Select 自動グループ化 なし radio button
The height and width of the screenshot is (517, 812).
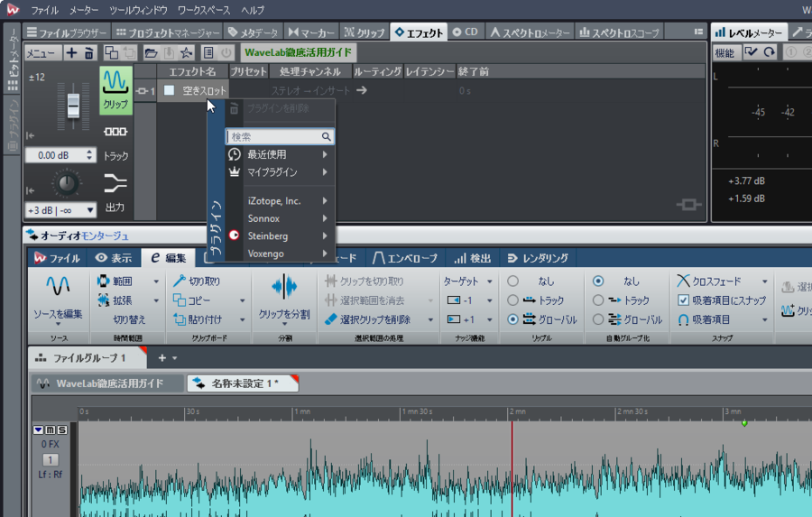598,281
